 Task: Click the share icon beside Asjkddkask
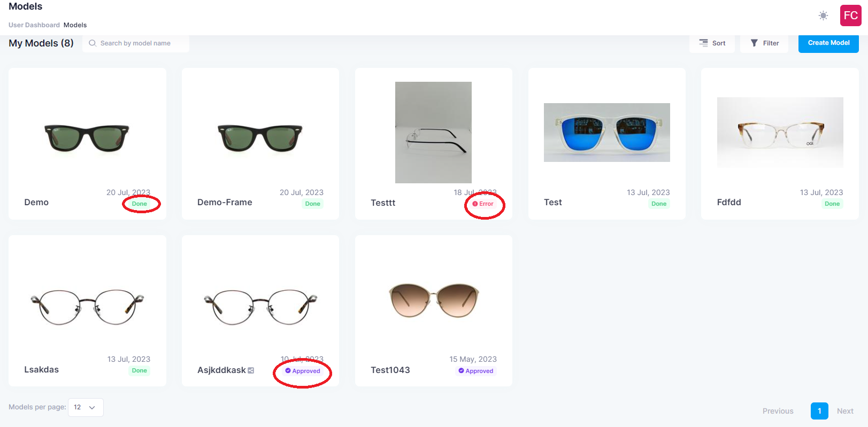pos(251,370)
